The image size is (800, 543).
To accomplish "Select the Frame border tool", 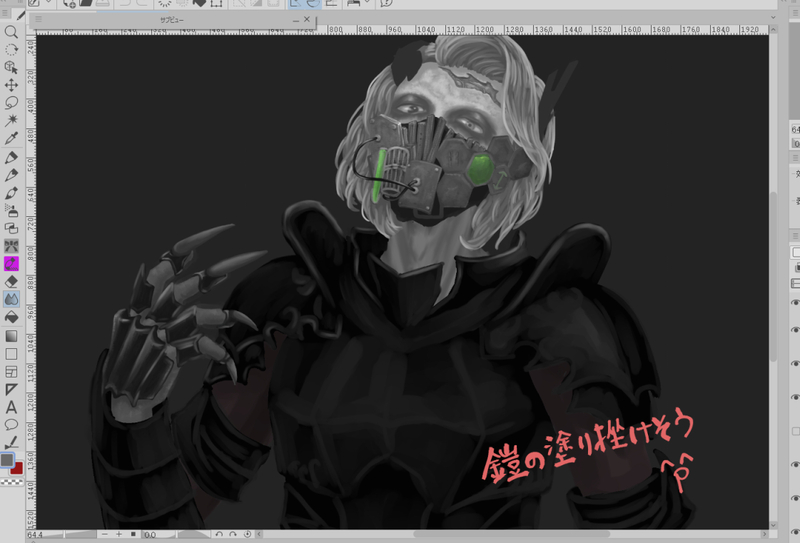I will [11, 372].
